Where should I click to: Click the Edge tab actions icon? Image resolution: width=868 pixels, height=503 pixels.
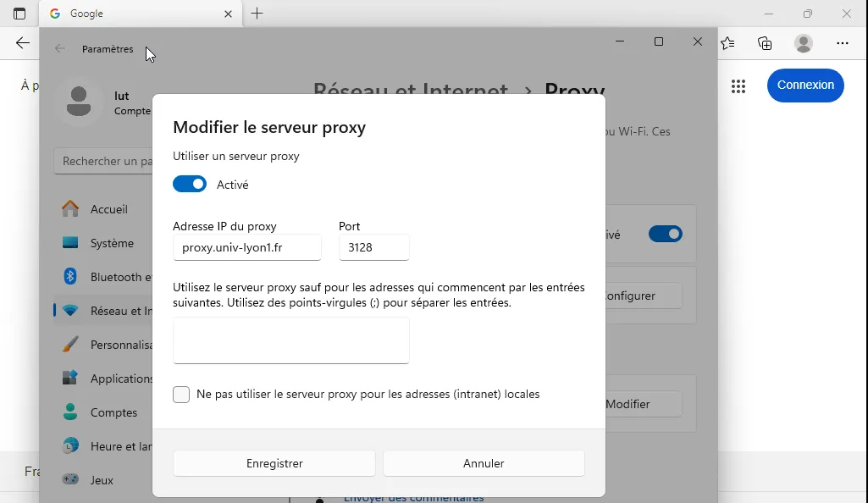19,14
